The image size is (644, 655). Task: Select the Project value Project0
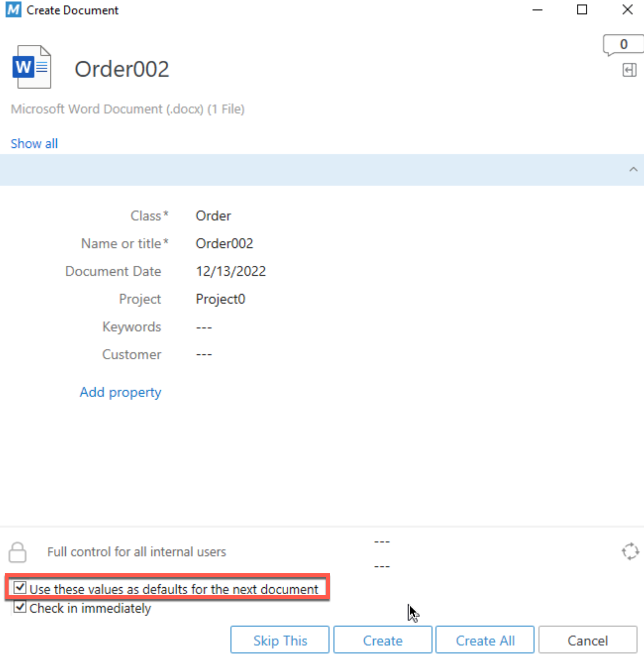click(220, 299)
